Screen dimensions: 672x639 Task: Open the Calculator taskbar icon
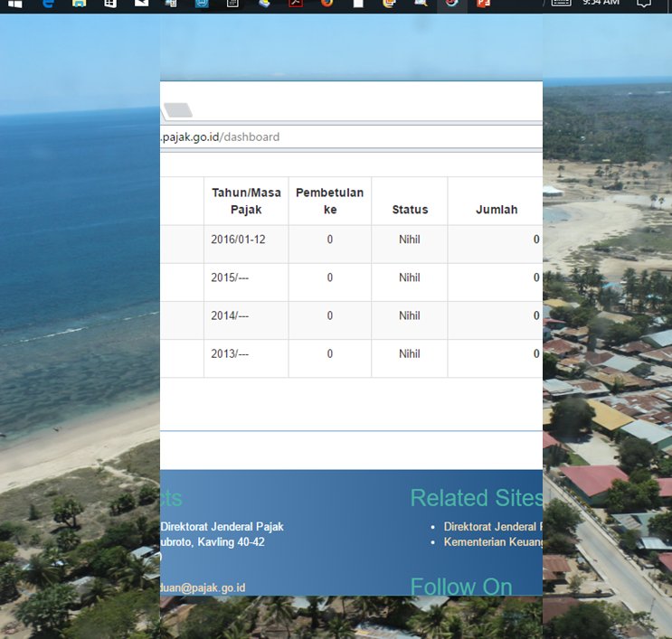pos(232,4)
